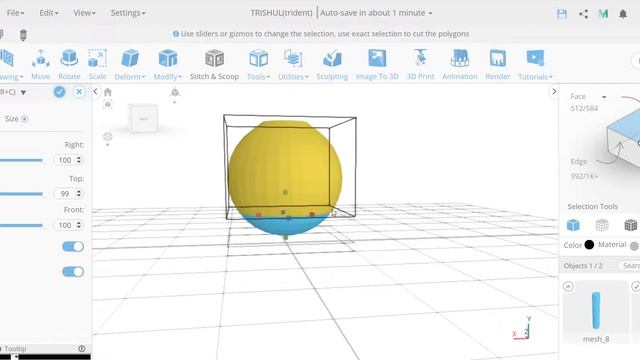
Task: Click the orbit icon on viewport left
Action: click(108, 136)
